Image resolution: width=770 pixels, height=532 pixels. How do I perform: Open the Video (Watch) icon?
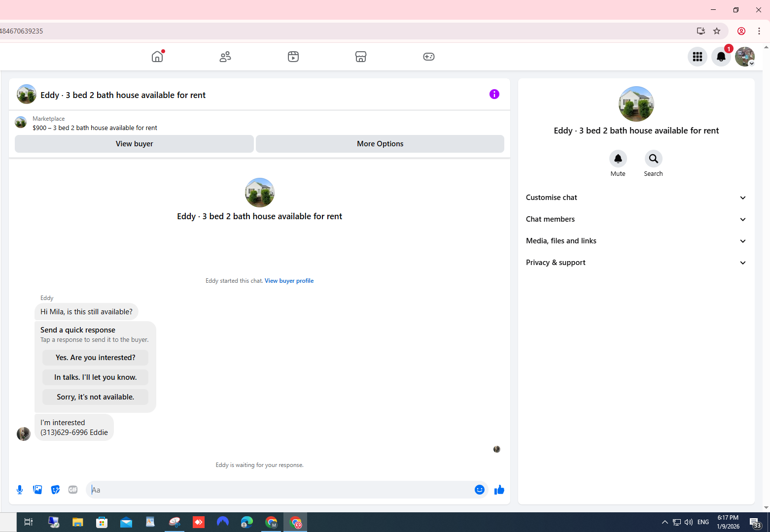coord(293,57)
